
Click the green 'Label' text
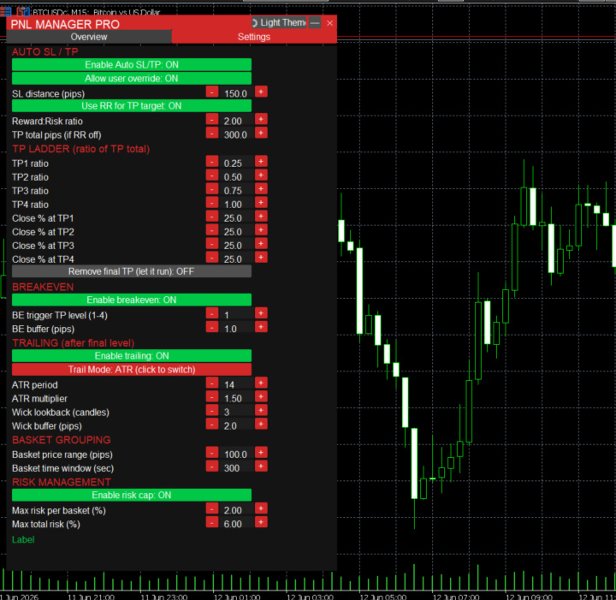(x=23, y=540)
